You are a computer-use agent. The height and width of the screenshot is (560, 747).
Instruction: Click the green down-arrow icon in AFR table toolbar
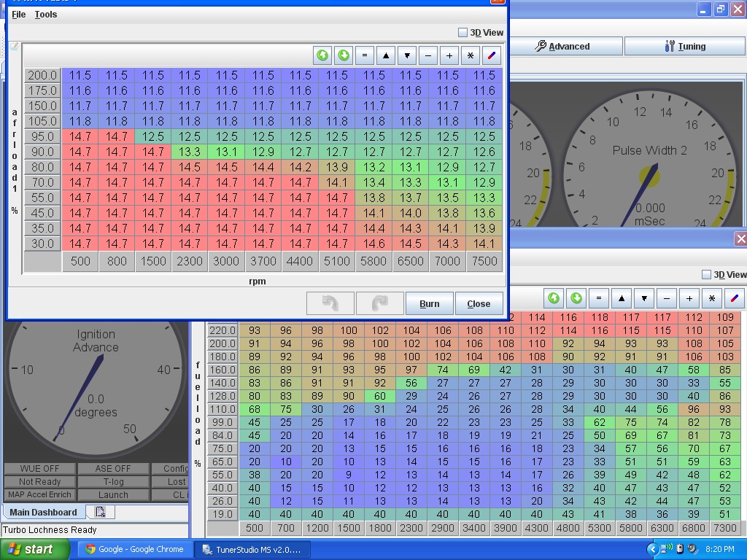(344, 55)
